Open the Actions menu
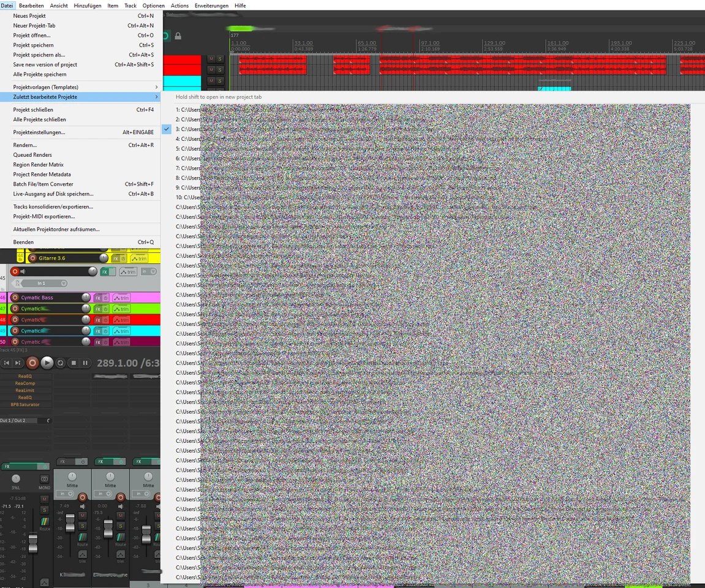Screen dimensions: 705x588 tap(179, 6)
